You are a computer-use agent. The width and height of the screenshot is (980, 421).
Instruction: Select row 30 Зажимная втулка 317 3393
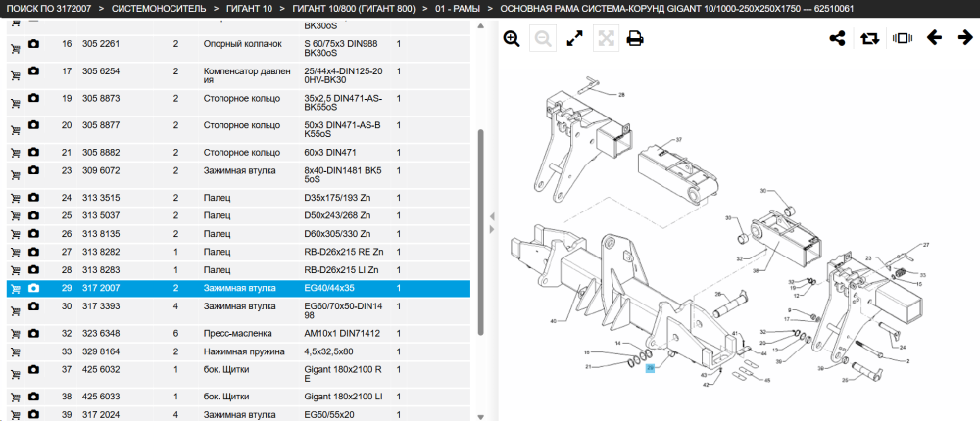tap(238, 311)
